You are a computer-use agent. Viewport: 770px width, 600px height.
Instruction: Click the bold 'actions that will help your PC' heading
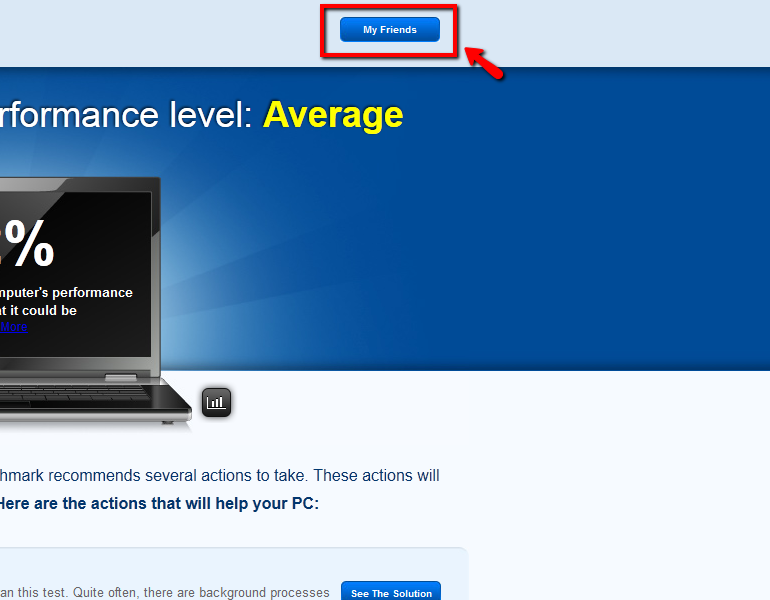pyautogui.click(x=160, y=503)
